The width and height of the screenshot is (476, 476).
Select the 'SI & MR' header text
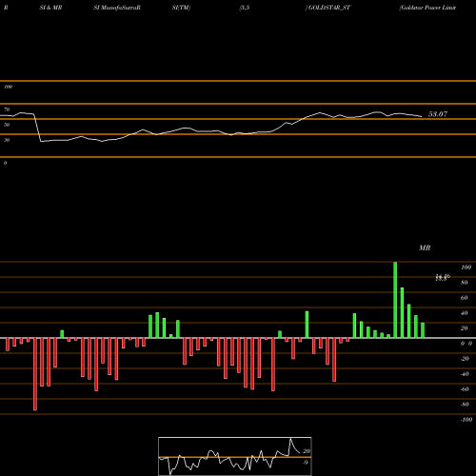(50, 8)
